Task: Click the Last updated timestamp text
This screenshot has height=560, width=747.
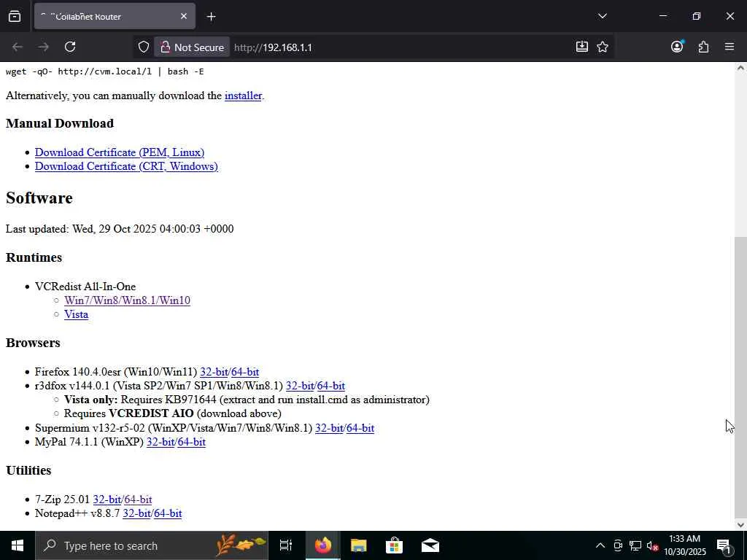Action: [120, 229]
